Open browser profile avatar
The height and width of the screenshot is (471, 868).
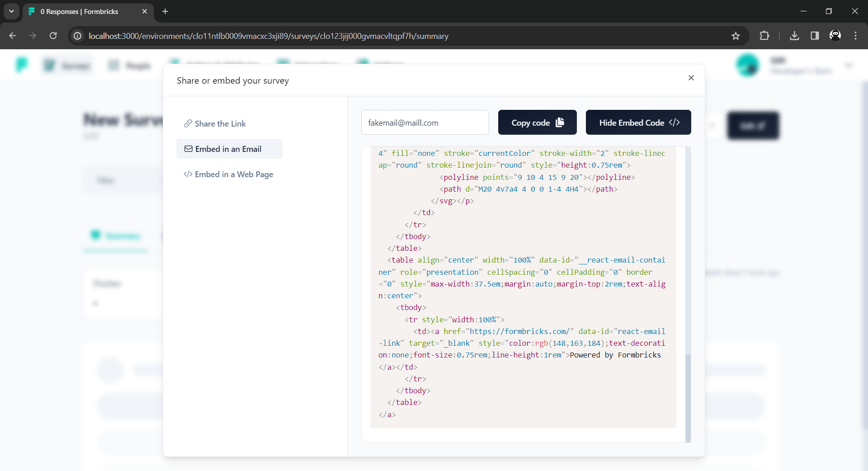835,36
